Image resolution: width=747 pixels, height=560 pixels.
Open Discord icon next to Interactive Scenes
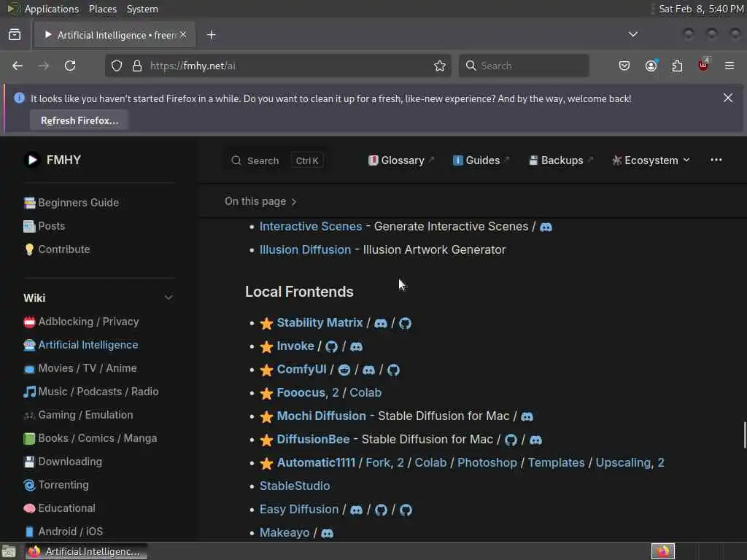click(x=546, y=227)
